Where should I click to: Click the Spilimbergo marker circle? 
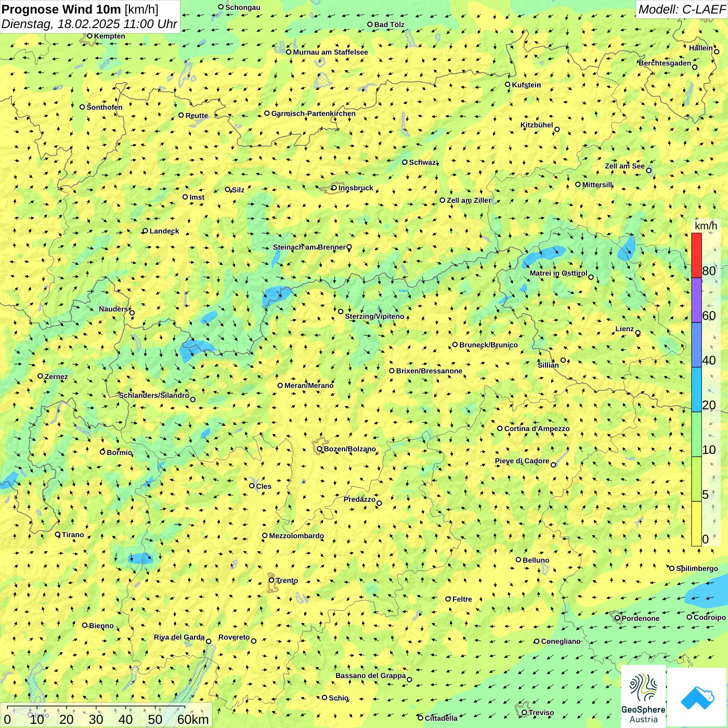[672, 568]
